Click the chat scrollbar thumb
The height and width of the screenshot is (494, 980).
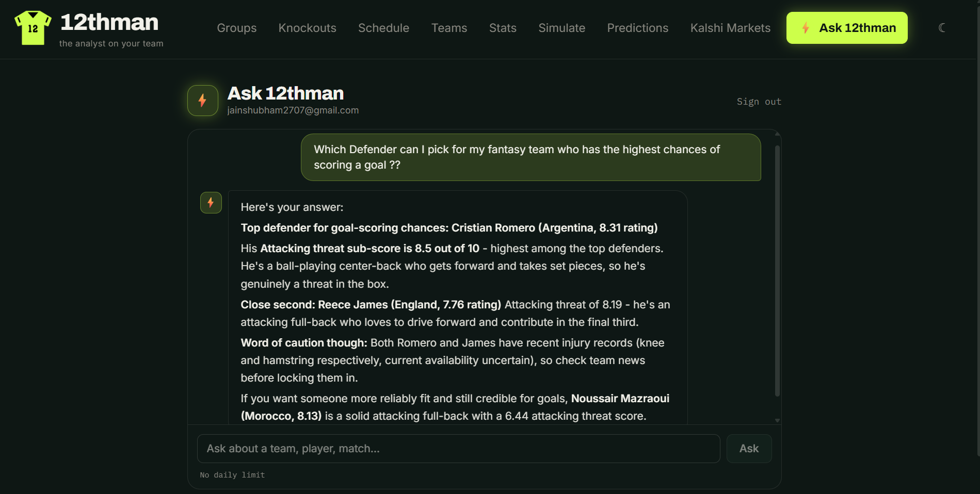click(777, 271)
